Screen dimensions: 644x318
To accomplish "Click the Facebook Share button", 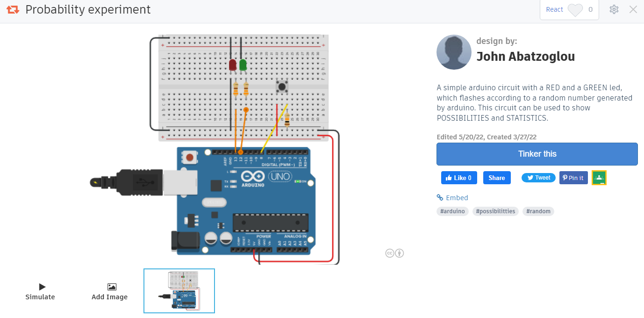I will (x=496, y=178).
